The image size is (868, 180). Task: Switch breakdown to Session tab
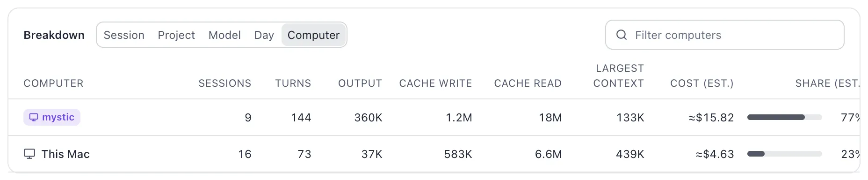point(124,35)
